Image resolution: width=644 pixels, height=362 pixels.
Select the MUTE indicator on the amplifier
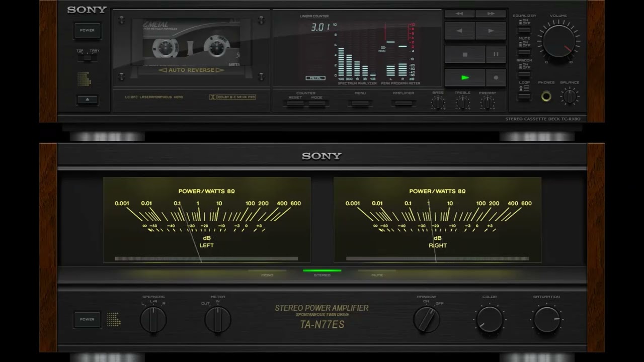coord(377,273)
